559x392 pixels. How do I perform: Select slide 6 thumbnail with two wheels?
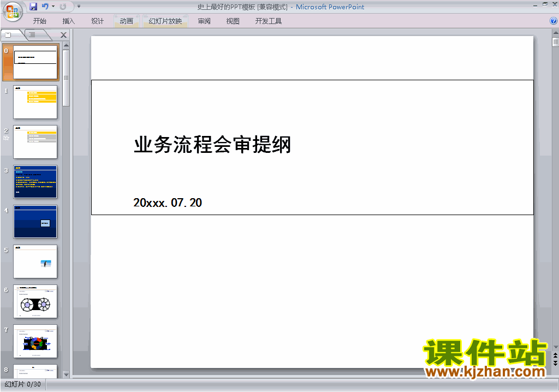[35, 301]
